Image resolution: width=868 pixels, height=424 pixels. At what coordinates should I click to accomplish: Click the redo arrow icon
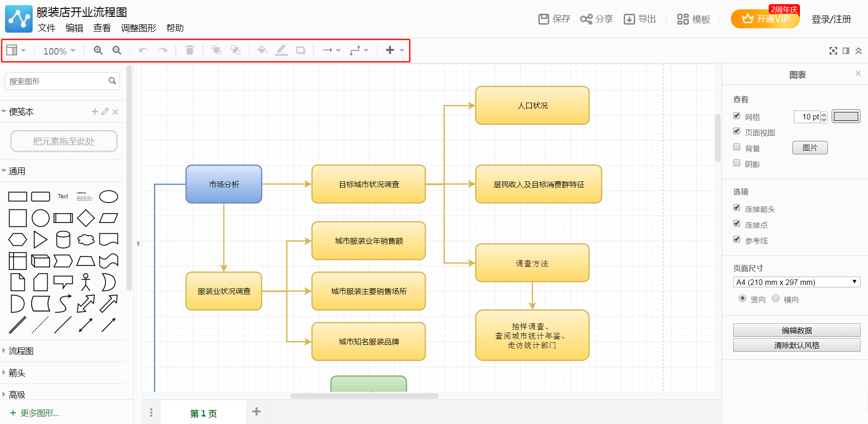click(162, 50)
